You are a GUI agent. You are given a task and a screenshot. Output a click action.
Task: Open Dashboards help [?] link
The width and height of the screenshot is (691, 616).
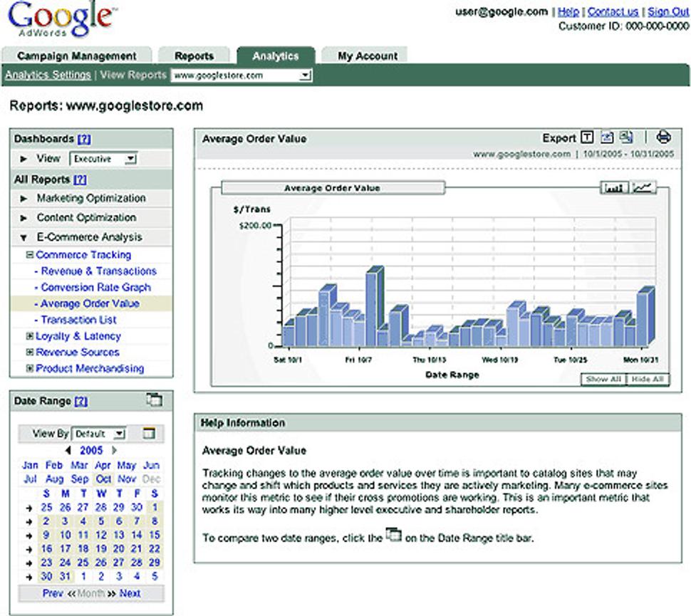pos(84,140)
